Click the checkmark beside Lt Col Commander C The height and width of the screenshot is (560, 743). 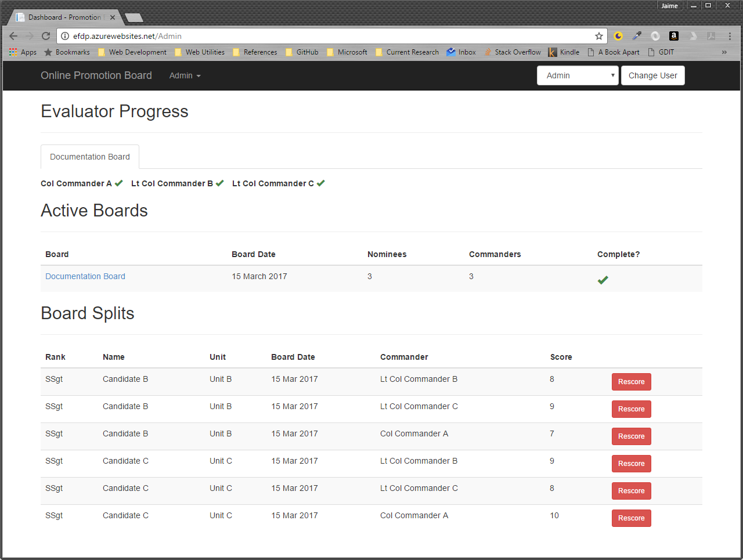(321, 183)
